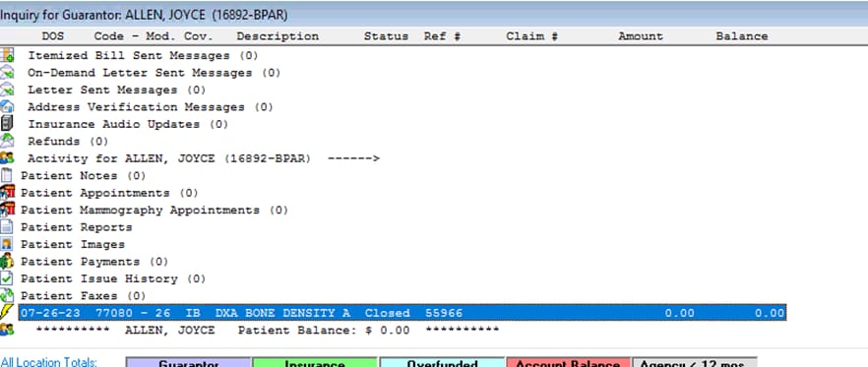This screenshot has height=367, width=868.
Task: Click the Amount column header
Action: coord(641,36)
